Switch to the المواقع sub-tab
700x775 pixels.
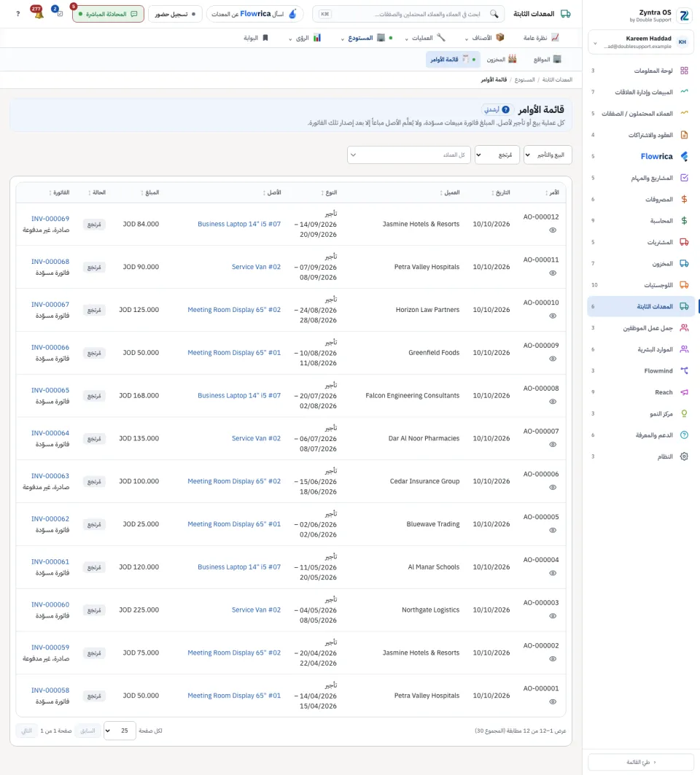548,59
